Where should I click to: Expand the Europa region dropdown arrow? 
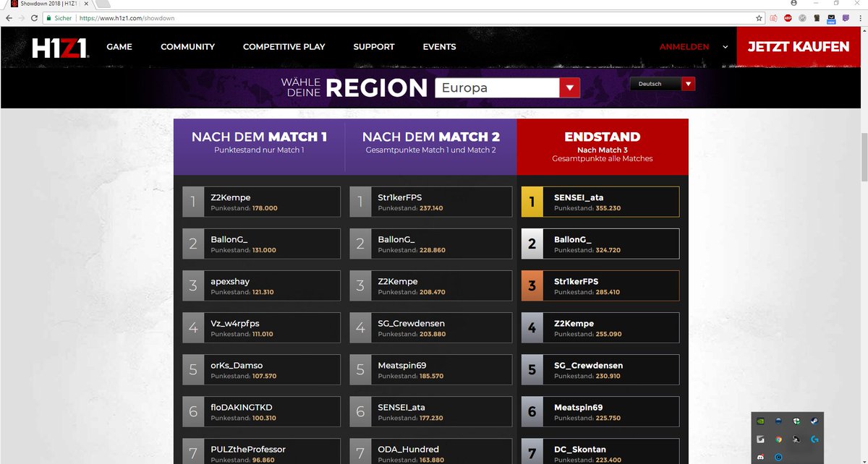tap(570, 88)
